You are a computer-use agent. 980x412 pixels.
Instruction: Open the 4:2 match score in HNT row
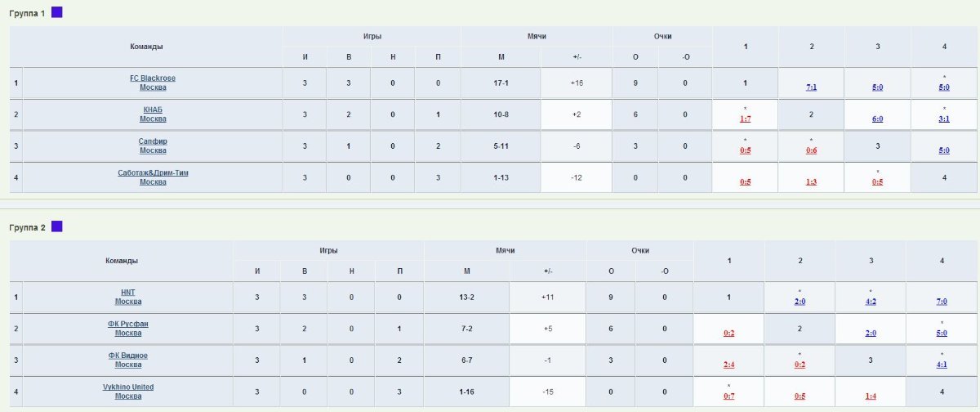point(871,302)
